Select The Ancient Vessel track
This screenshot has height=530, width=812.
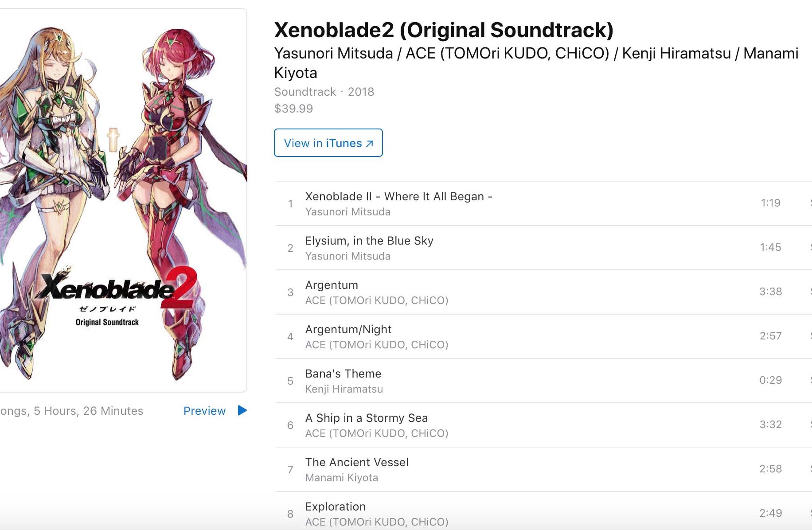pyautogui.click(x=356, y=462)
